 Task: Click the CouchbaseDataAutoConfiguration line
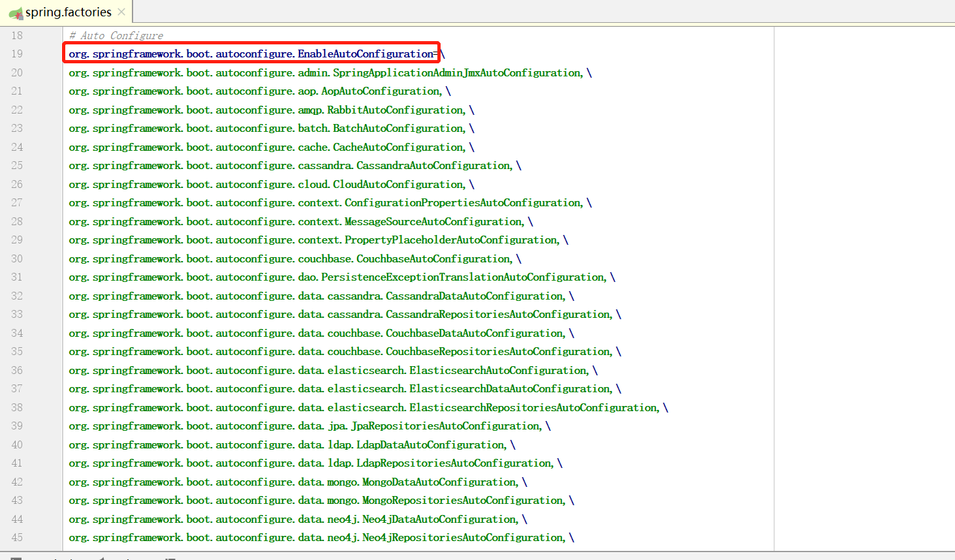322,333
